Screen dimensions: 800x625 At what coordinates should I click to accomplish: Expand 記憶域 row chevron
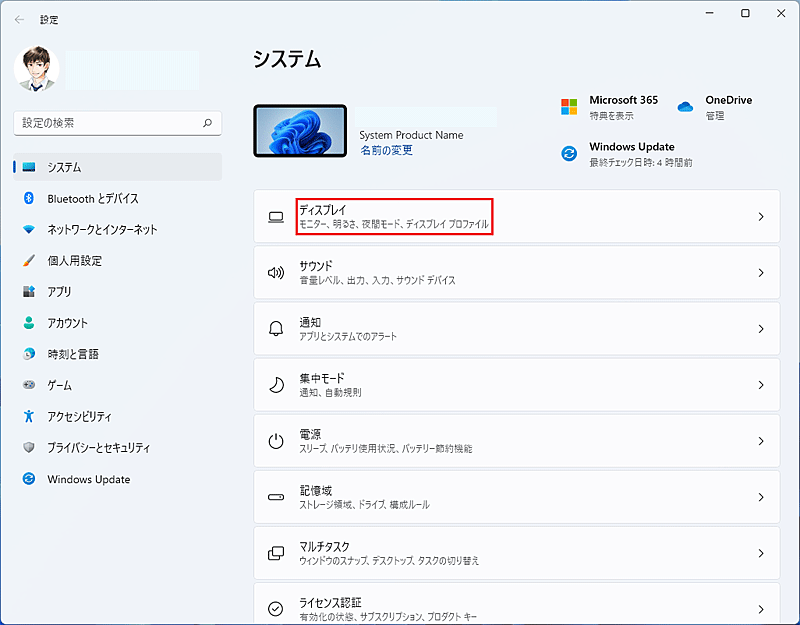tap(761, 497)
